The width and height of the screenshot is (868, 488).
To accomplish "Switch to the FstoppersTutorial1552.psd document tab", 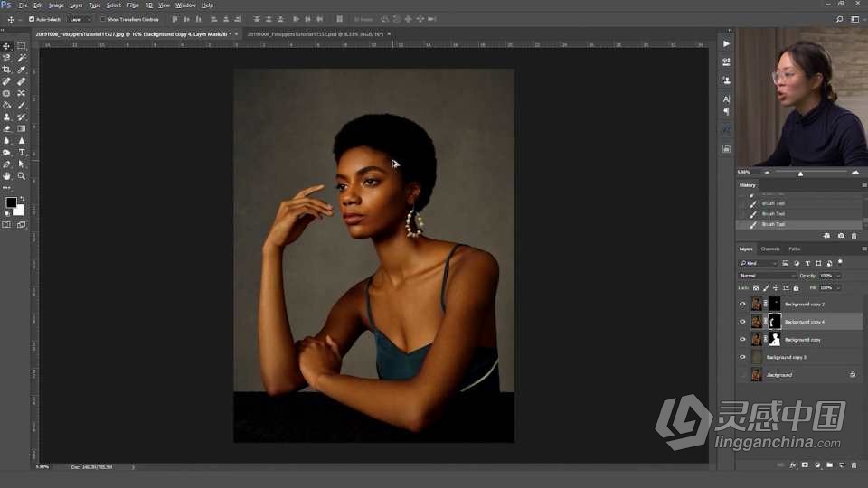I will click(315, 34).
